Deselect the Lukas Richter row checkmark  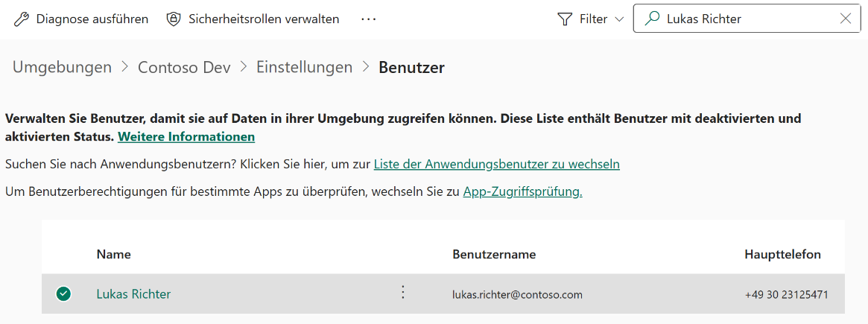click(x=63, y=294)
